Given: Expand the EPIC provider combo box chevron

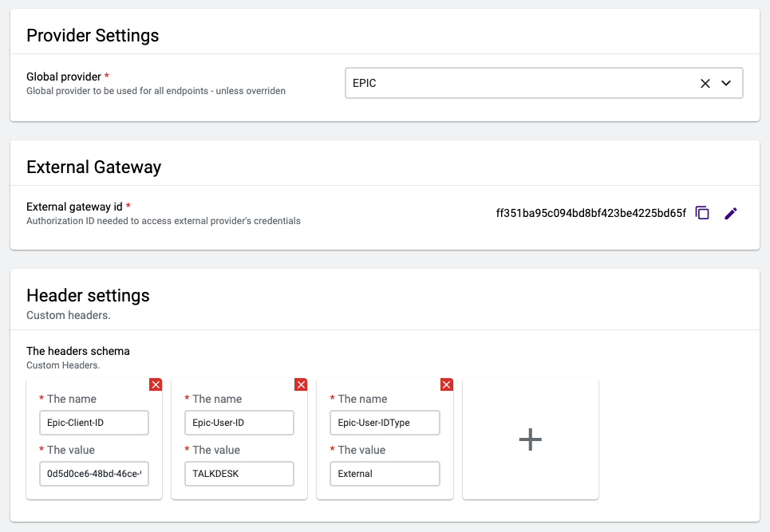Looking at the screenshot, I should (725, 82).
